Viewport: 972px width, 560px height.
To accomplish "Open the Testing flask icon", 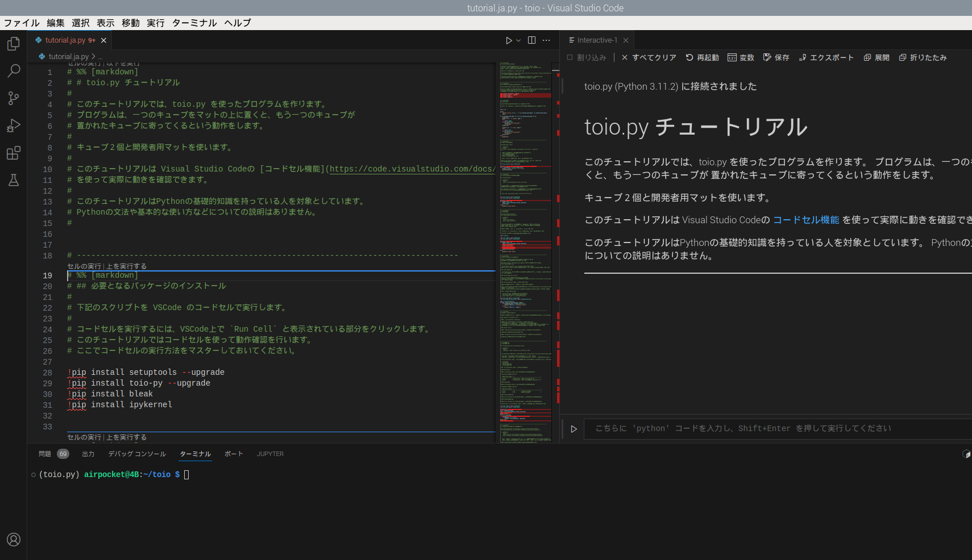I will [14, 180].
